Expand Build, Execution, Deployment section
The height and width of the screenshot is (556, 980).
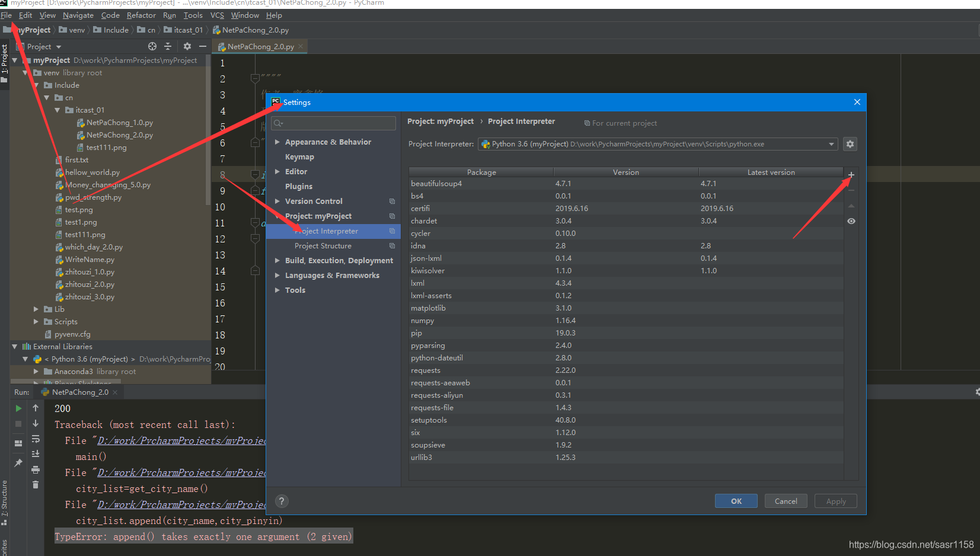coord(277,261)
